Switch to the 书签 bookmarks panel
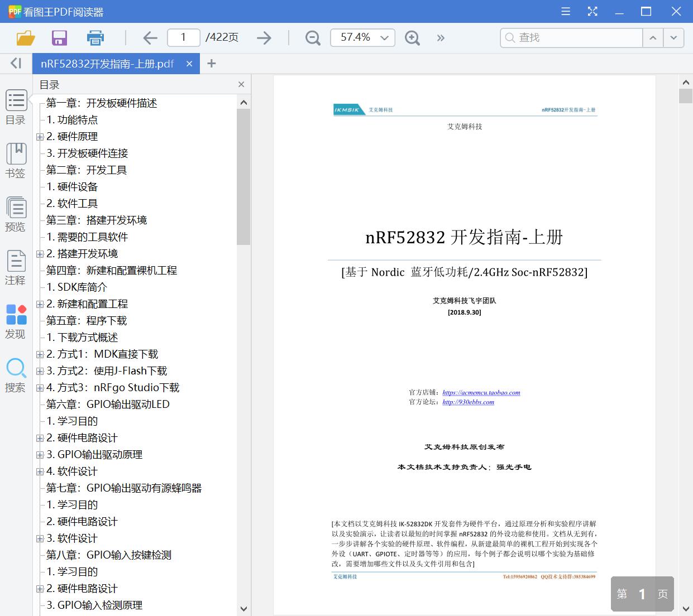 pos(16,161)
